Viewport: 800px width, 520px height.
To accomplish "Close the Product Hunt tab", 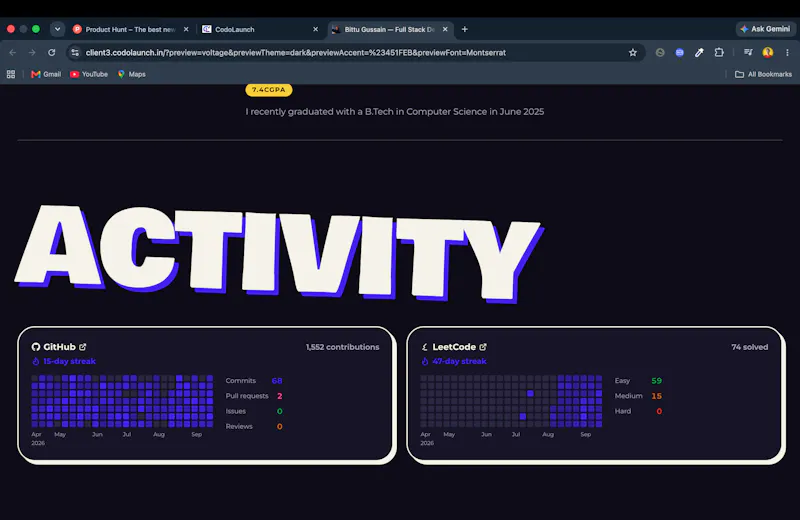I will (x=186, y=30).
